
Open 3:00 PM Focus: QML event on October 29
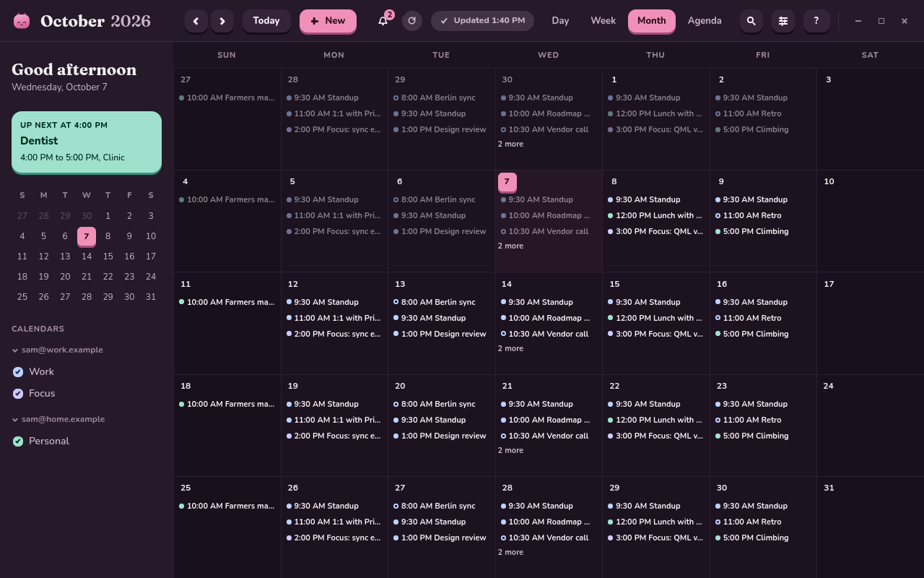coord(655,538)
